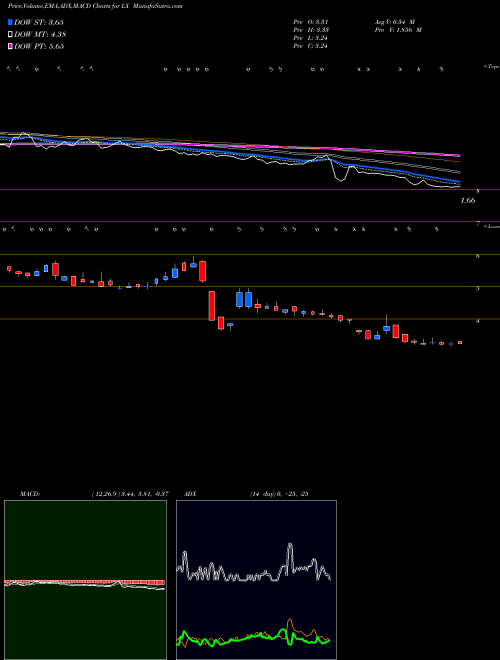Click the '1.66' value below EMA lines

(x=468, y=201)
